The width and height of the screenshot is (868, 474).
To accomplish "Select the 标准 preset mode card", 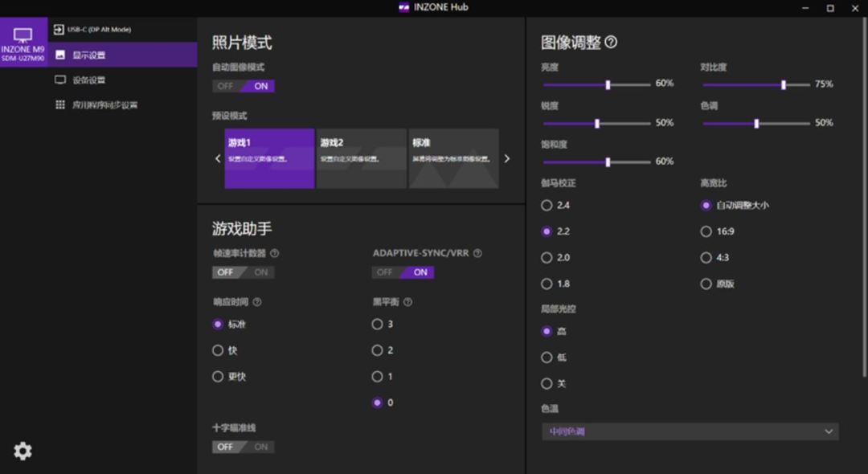I will pyautogui.click(x=453, y=159).
